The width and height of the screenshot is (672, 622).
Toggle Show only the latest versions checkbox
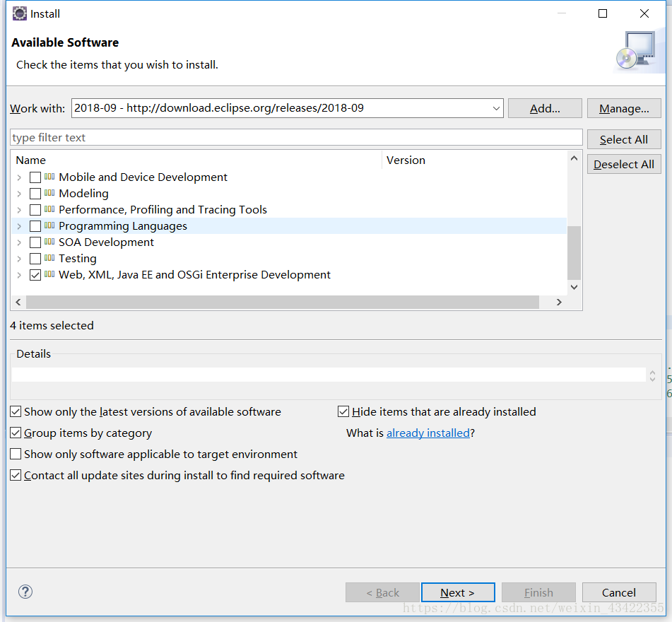16,411
